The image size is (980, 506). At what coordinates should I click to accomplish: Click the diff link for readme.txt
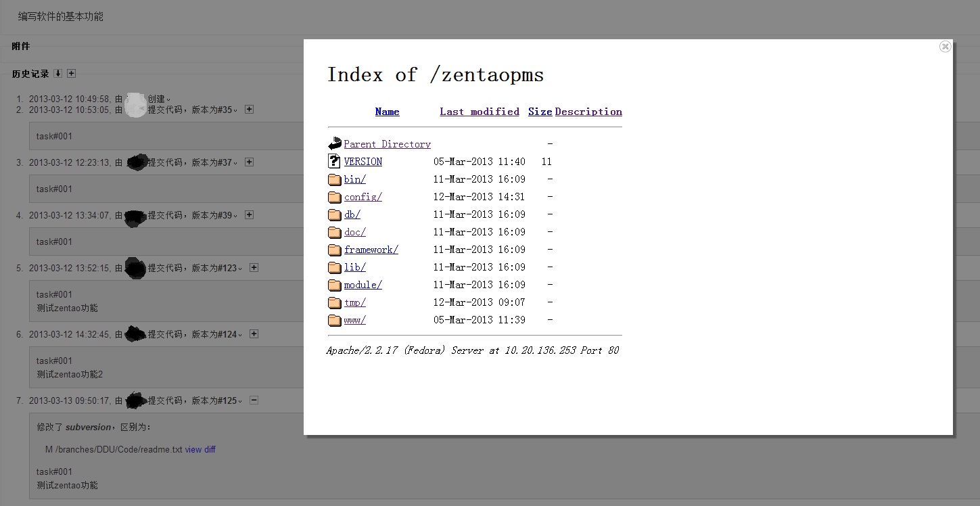[x=210, y=449]
